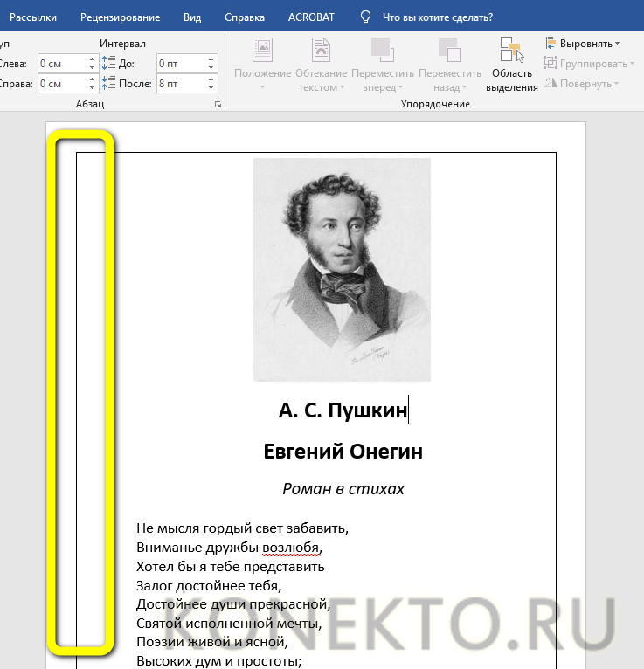Expand the Обтекание текстом dropdown arrow
This screenshot has height=669, width=644.
pos(342,88)
